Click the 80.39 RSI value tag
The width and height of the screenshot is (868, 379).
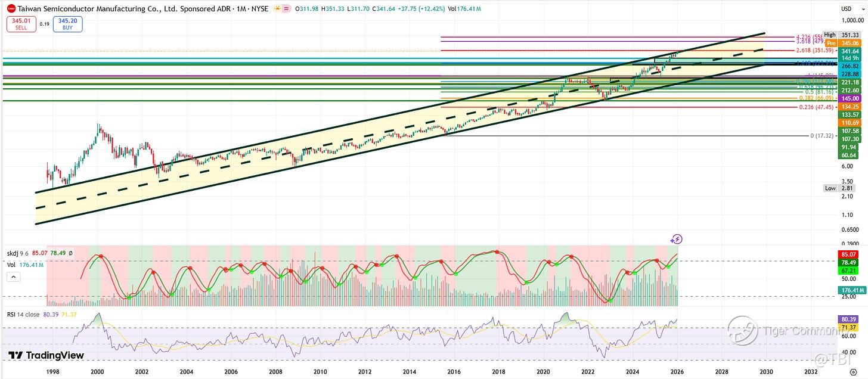(x=849, y=319)
